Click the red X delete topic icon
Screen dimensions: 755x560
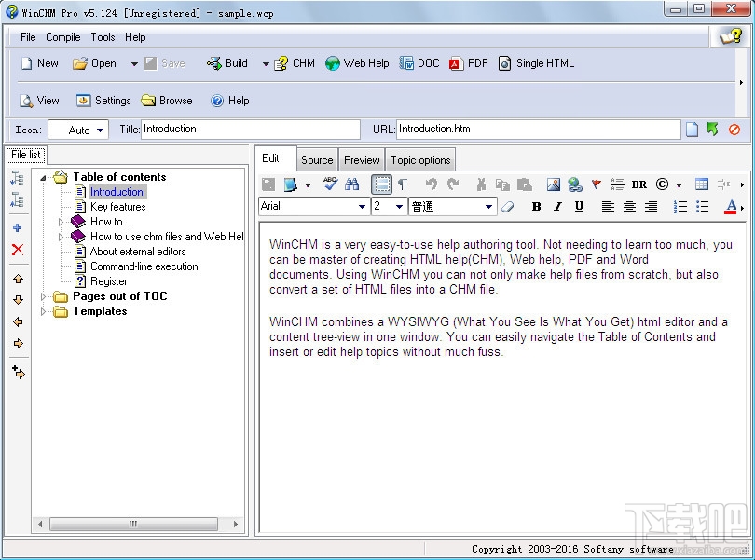pyautogui.click(x=18, y=250)
